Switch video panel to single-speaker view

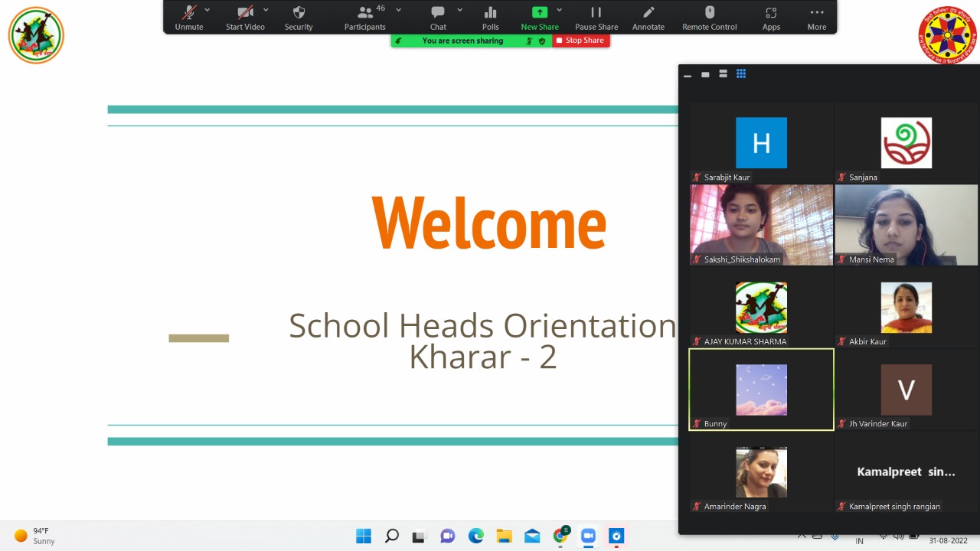tap(705, 74)
